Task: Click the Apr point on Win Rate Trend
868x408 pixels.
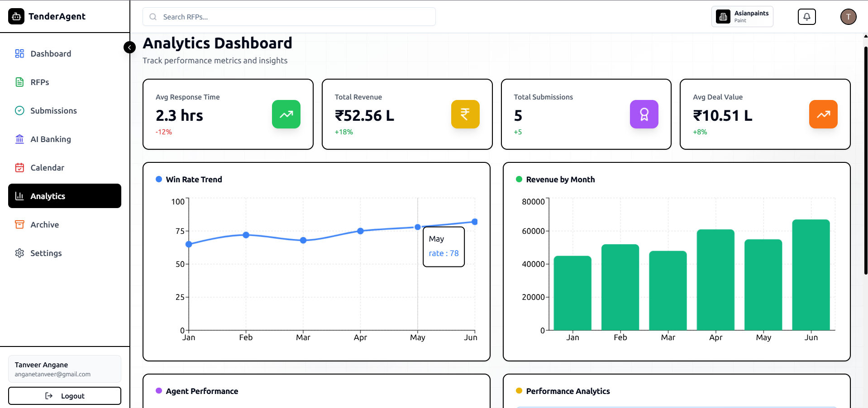Action: click(360, 231)
